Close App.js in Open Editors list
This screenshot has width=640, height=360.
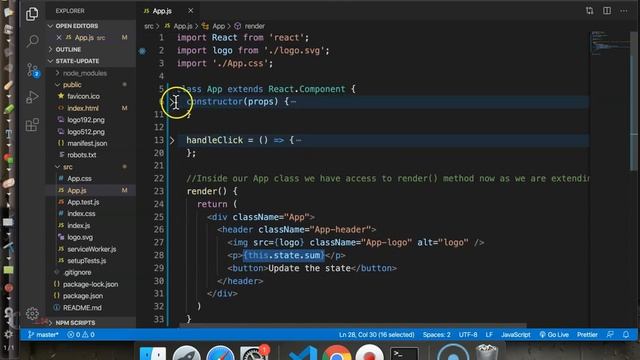pyautogui.click(x=59, y=38)
